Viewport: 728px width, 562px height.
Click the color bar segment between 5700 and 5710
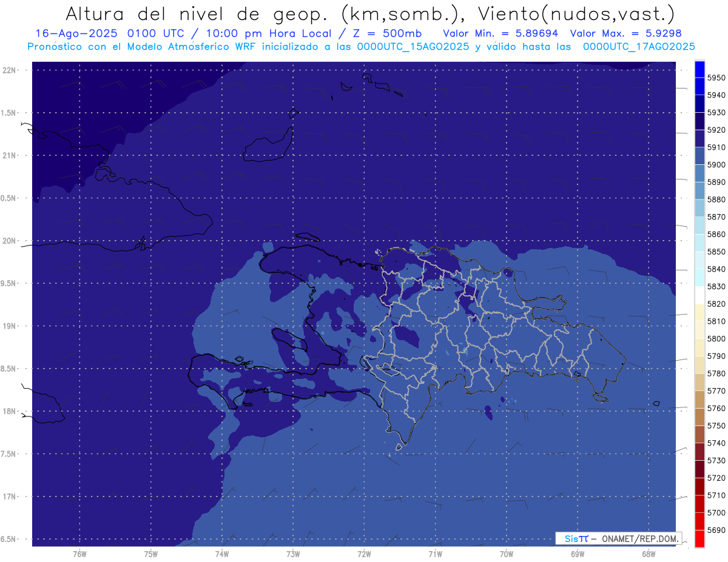click(x=699, y=504)
